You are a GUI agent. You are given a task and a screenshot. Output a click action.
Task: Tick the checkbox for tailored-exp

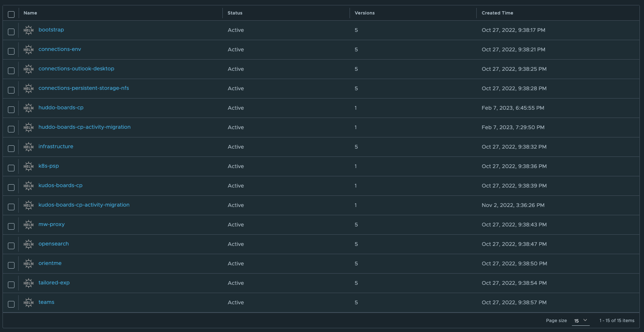(x=11, y=285)
